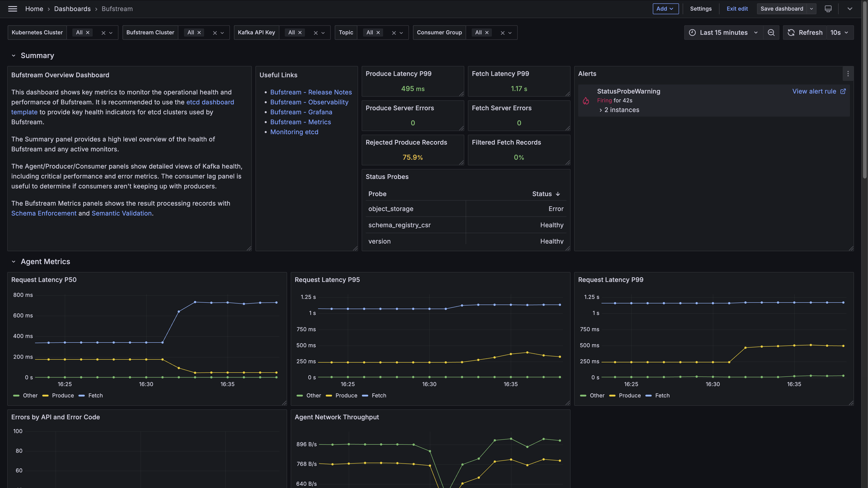Image resolution: width=868 pixels, height=488 pixels.
Task: Clear Bufstream Cluster filter value
Action: [215, 33]
